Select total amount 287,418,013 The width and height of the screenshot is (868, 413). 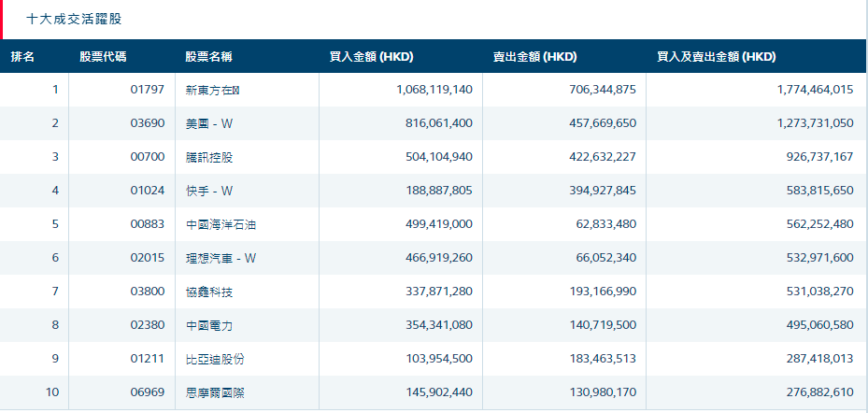pyautogui.click(x=819, y=360)
